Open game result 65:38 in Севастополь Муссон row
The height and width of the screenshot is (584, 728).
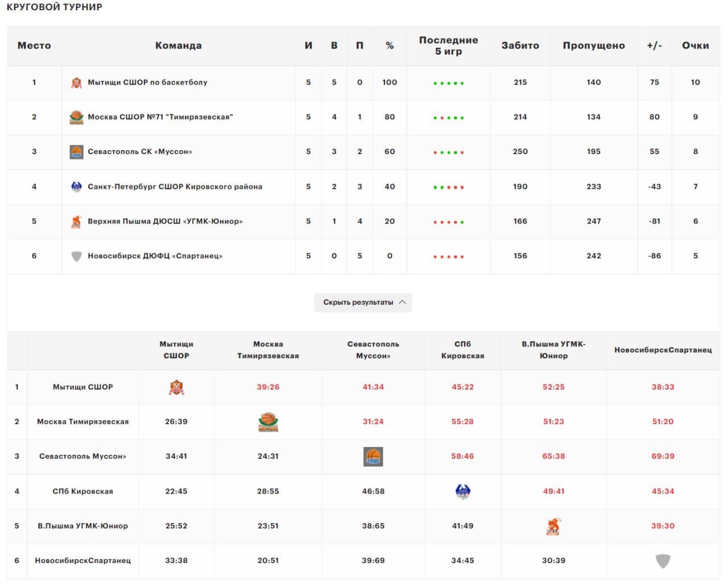point(553,457)
